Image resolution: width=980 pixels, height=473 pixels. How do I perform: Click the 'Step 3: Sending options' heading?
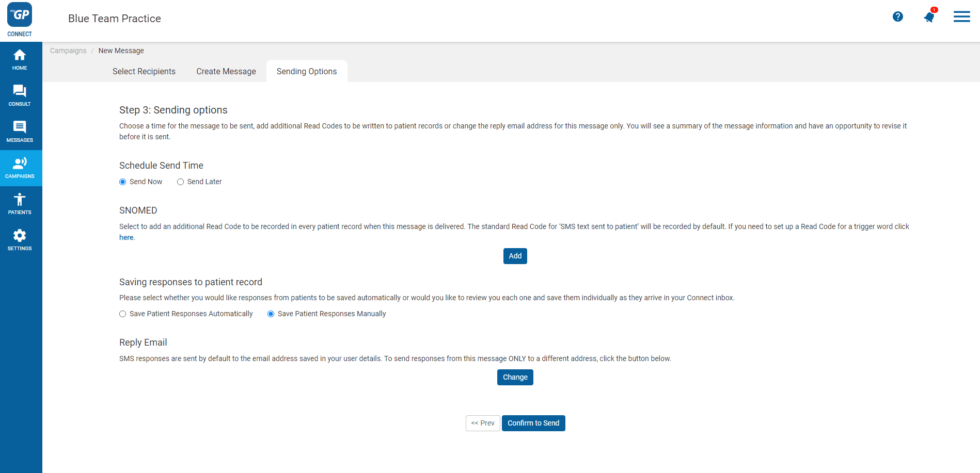tap(173, 110)
